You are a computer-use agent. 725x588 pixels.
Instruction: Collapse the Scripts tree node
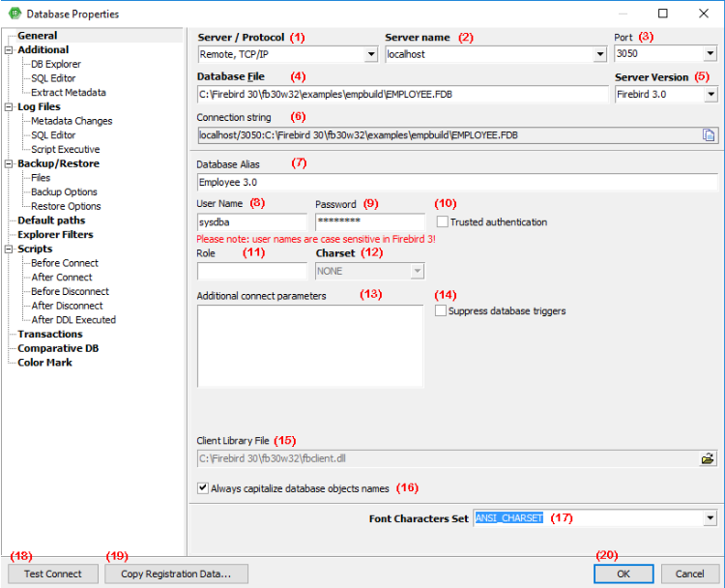click(x=9, y=249)
